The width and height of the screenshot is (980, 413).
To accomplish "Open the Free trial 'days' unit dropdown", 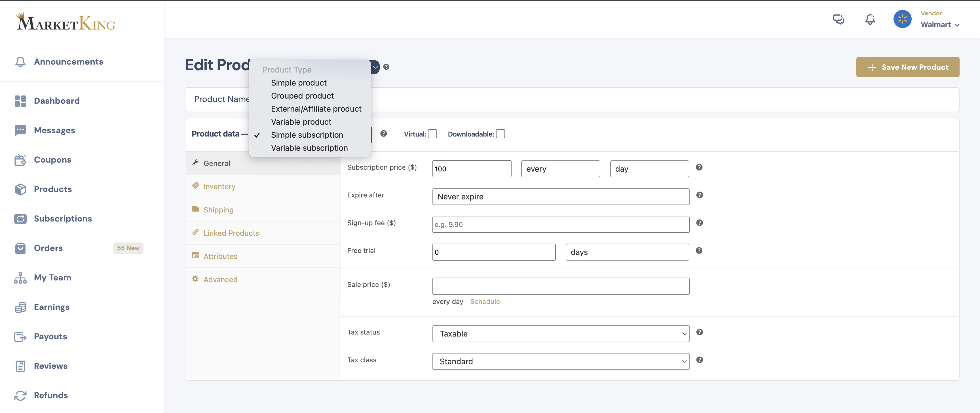I will pos(627,252).
